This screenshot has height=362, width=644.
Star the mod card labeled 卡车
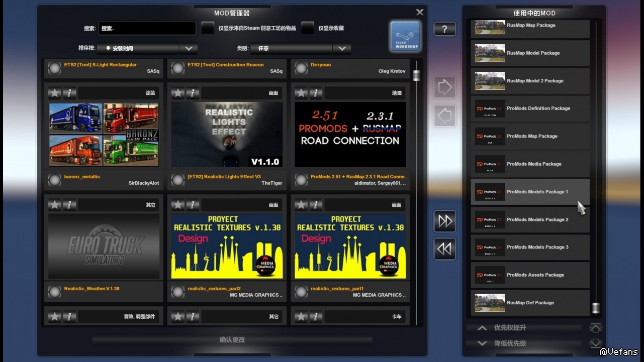(301, 317)
